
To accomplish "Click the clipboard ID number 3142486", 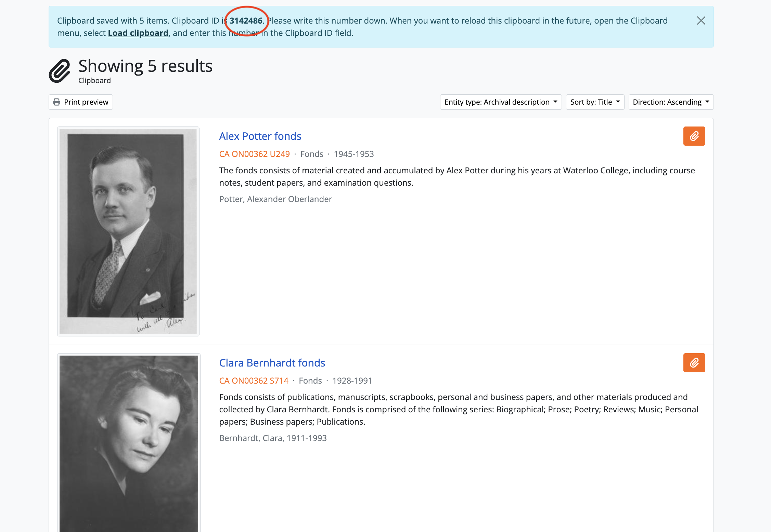I will click(x=246, y=21).
